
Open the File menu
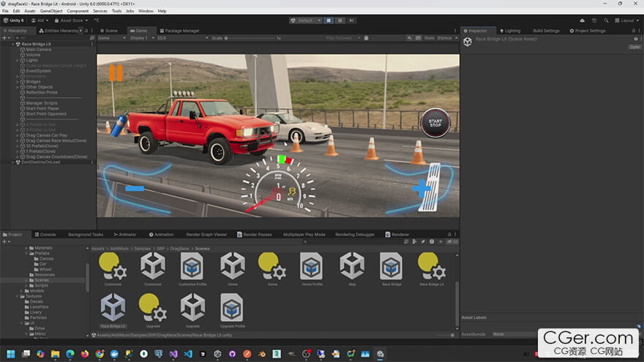click(x=5, y=11)
